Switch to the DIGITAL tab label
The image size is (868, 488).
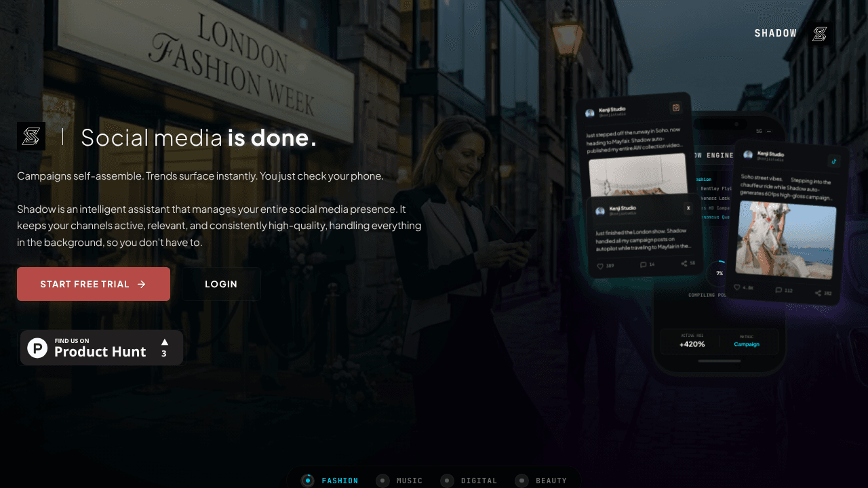[479, 481]
